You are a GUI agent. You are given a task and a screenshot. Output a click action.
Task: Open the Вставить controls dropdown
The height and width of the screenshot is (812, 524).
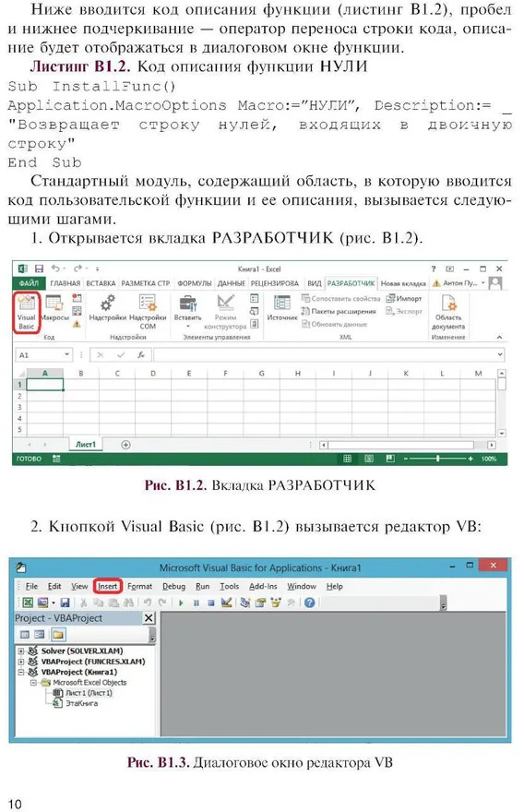(187, 312)
